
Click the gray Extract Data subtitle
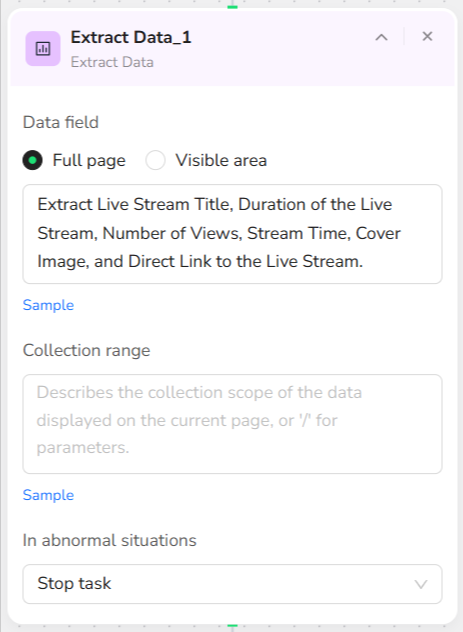[x=112, y=62]
